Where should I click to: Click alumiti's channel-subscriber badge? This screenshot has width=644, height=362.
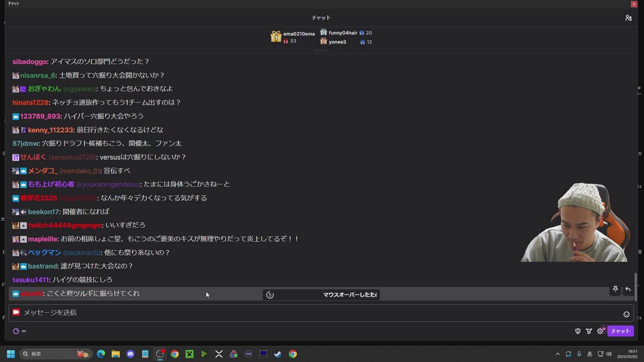[x=16, y=293]
